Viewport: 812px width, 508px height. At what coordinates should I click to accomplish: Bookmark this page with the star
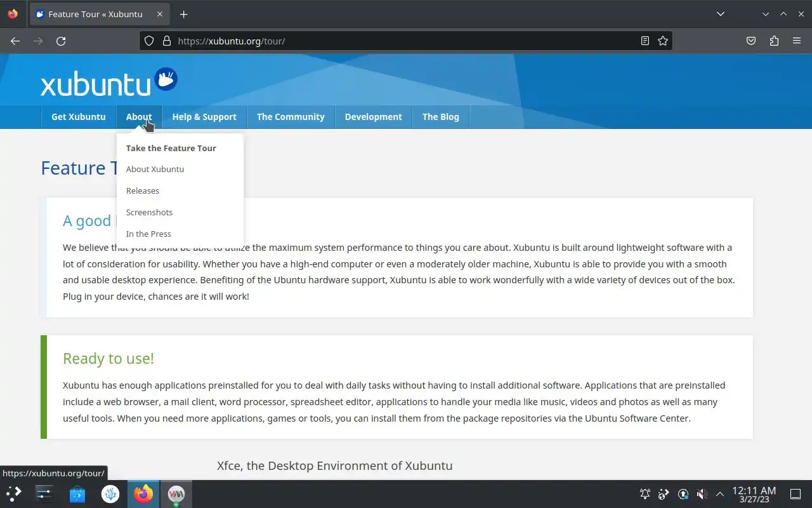coord(663,41)
